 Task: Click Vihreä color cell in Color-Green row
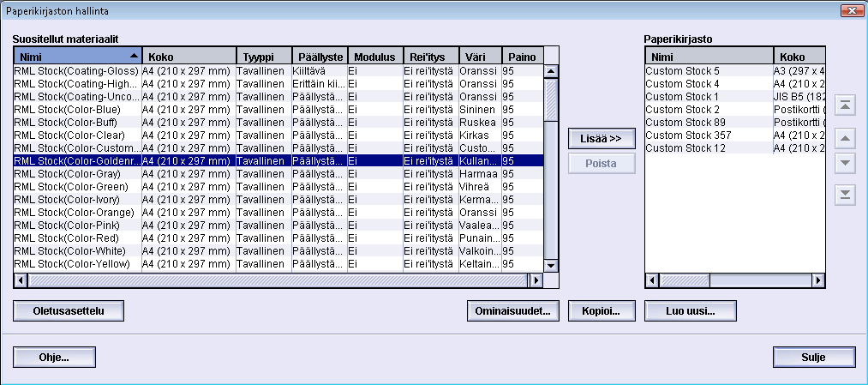coord(481,187)
